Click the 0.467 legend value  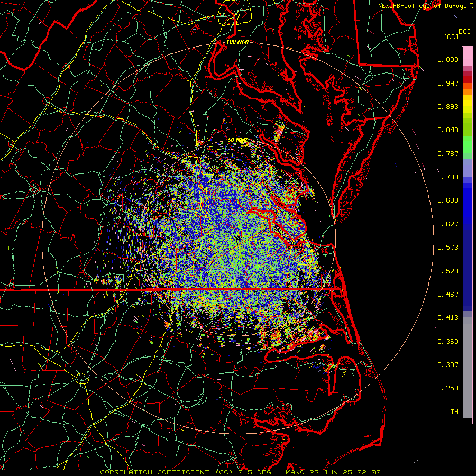point(448,295)
